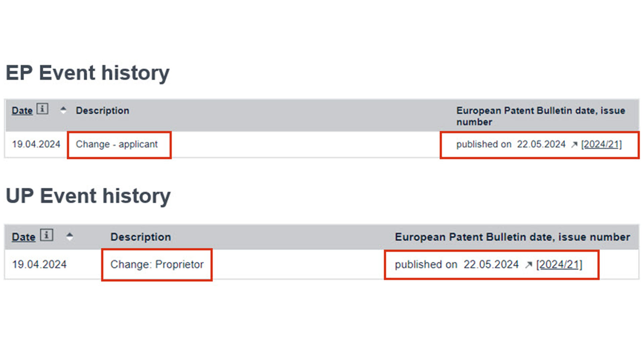Screen dimensions: 644x362
Task: Sort UP Event history by the Date link
Action: click(23, 237)
